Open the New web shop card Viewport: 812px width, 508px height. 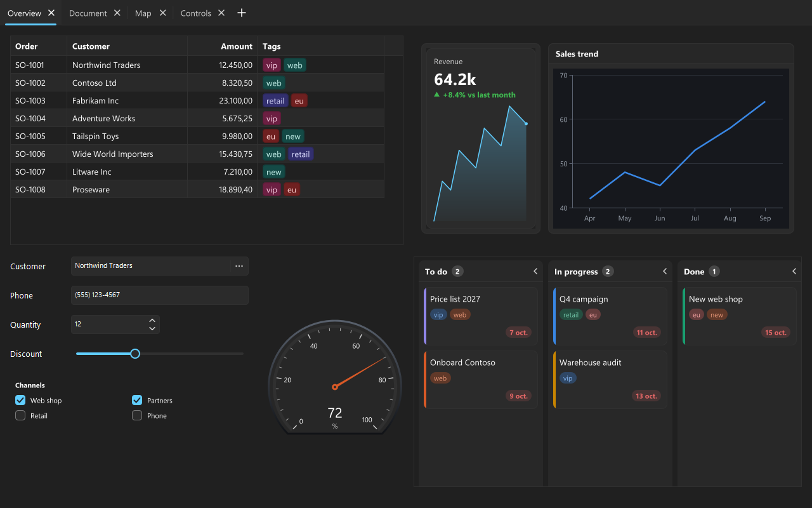click(x=740, y=316)
